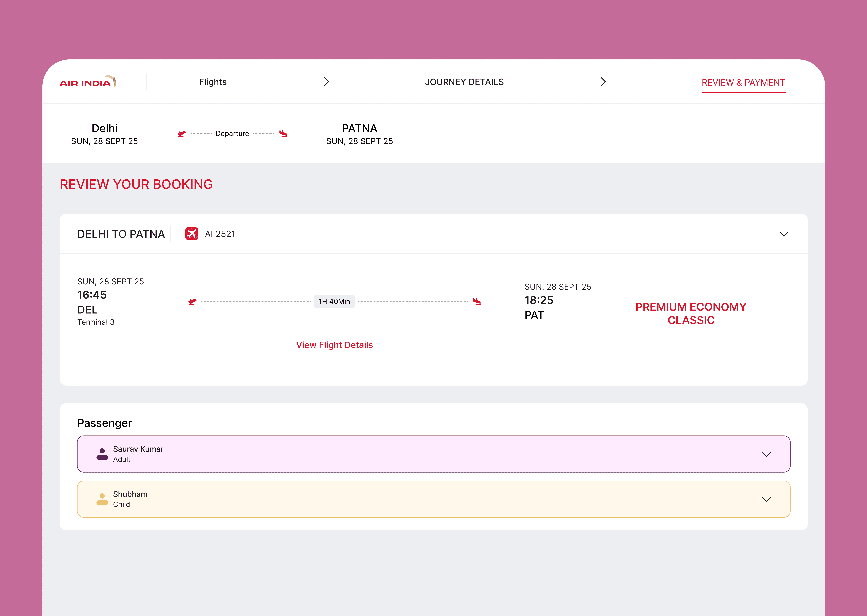Screen dimensions: 867x616
Task: Click the takeoff icon on flight timeline
Action: point(193,302)
